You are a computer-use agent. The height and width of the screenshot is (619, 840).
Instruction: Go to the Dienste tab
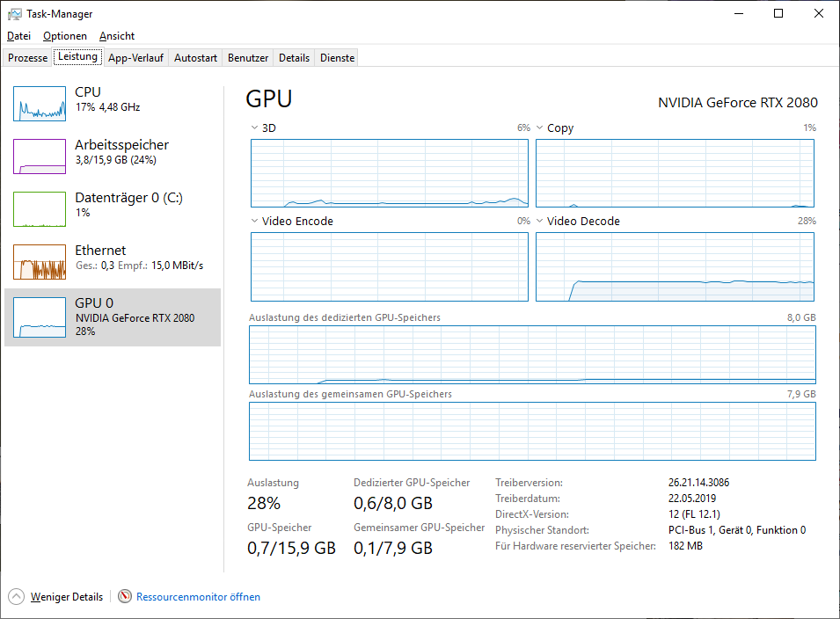tap(338, 58)
